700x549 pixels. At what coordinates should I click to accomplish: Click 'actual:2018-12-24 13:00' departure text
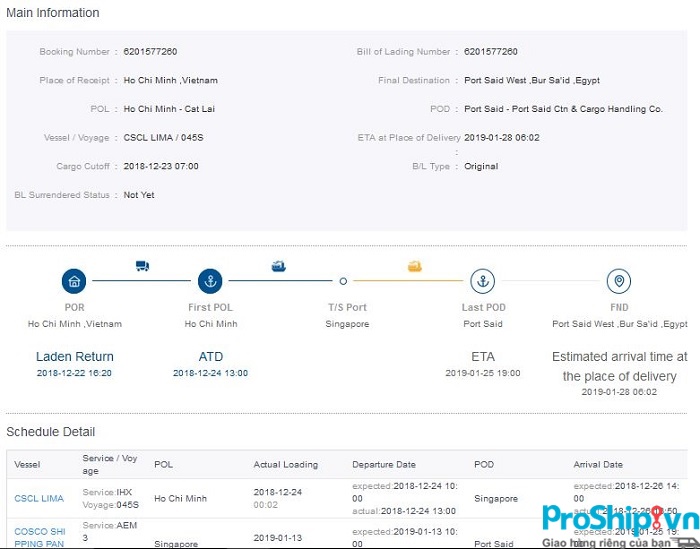pyautogui.click(x=404, y=511)
